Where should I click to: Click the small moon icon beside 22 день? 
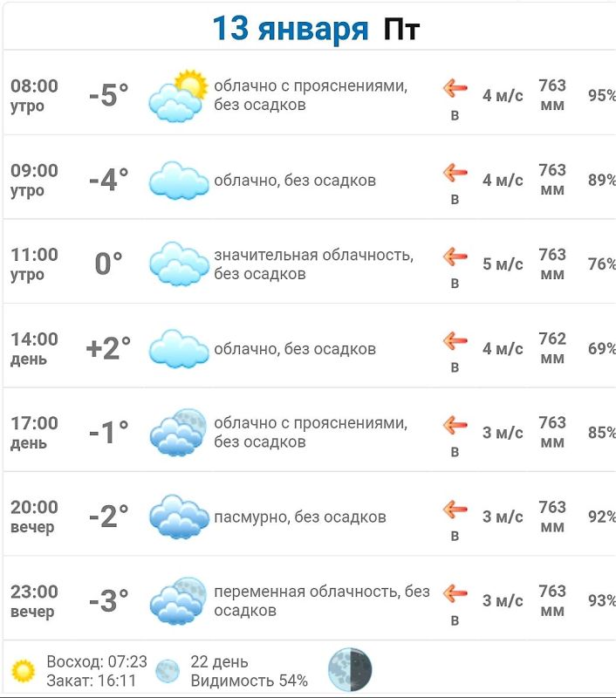click(168, 671)
